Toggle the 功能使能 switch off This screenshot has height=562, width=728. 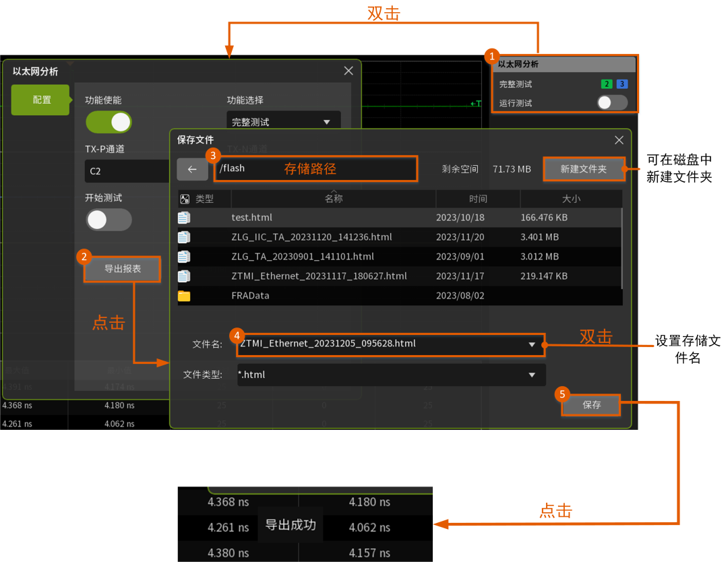point(109,122)
